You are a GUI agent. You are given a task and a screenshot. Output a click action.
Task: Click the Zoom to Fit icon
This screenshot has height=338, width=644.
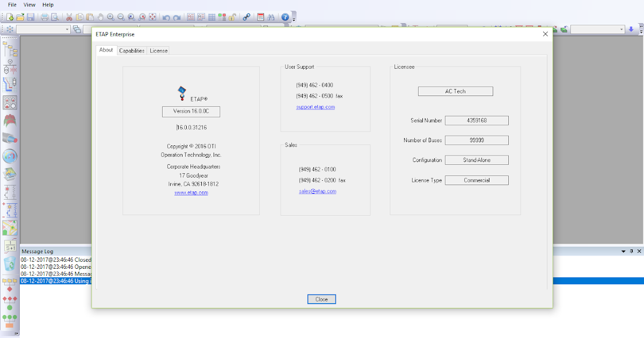[152, 17]
